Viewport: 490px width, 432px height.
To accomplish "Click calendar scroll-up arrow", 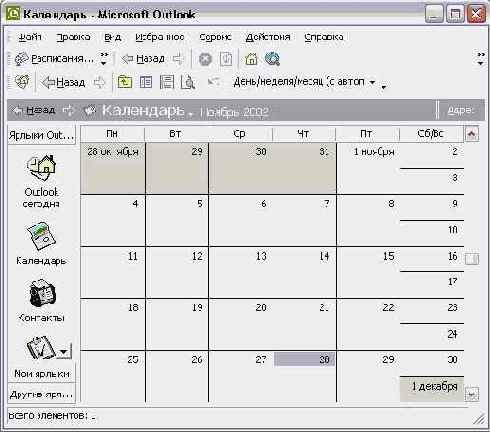I will [x=472, y=134].
